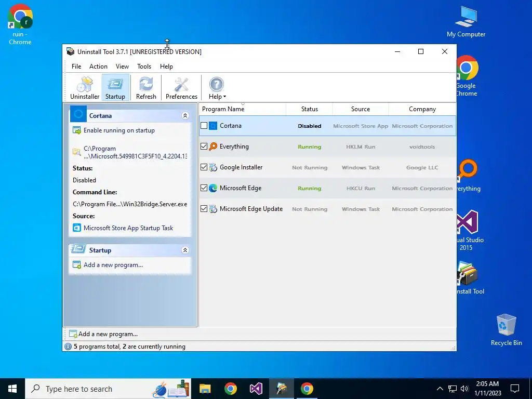Open the Recycle Bin desktop icon
Screen dimensions: 532x399
506,330
